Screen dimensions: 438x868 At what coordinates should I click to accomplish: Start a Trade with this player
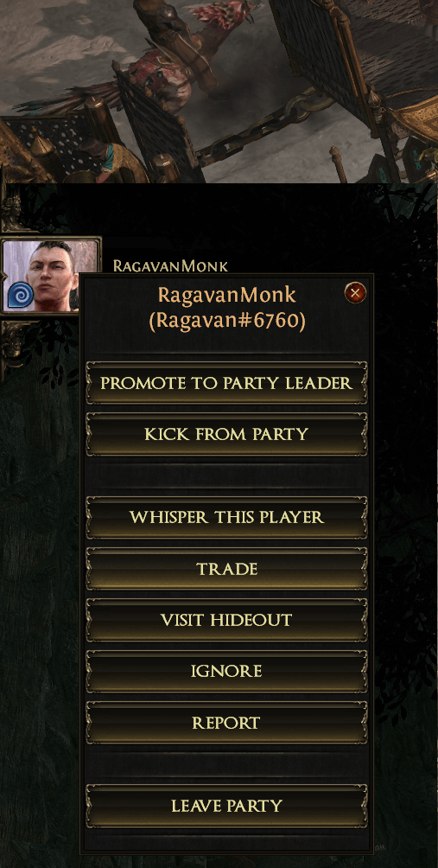tap(226, 569)
